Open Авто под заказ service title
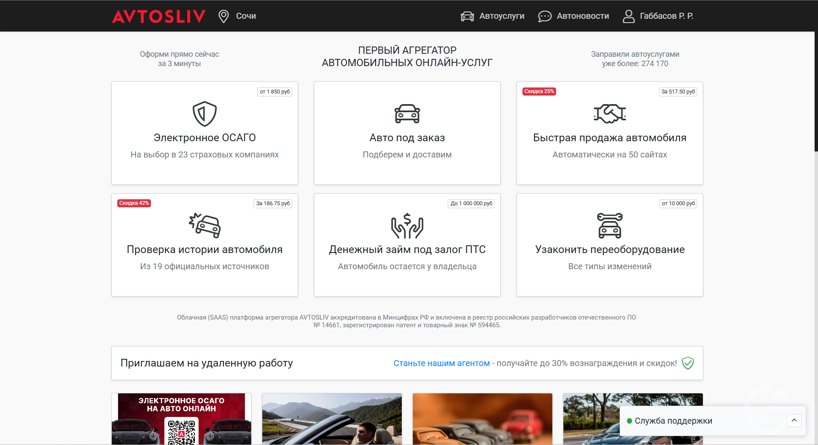818x445 pixels. point(407,138)
